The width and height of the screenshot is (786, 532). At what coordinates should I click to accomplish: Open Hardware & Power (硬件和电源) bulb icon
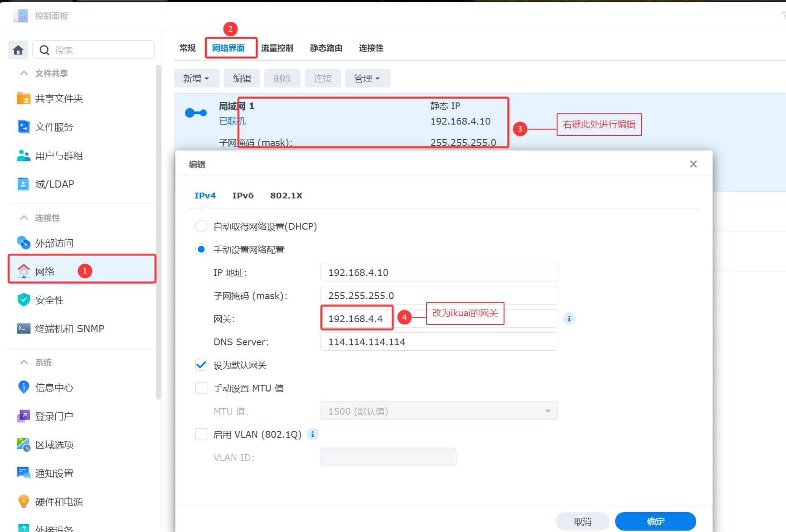point(23,502)
